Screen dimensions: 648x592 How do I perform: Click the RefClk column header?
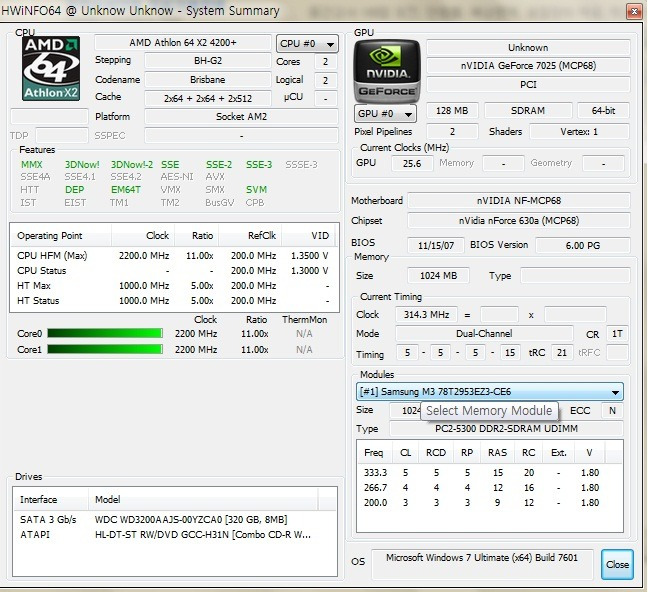point(250,236)
